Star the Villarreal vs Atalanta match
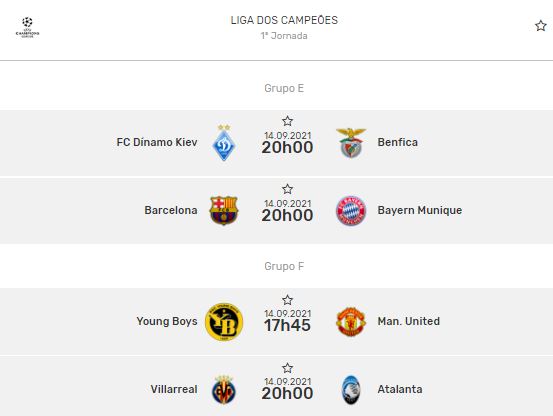This screenshot has height=416, width=553. point(287,368)
